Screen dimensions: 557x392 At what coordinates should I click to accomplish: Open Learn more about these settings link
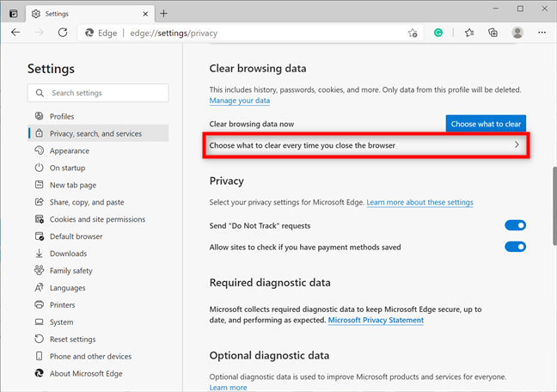pos(419,202)
